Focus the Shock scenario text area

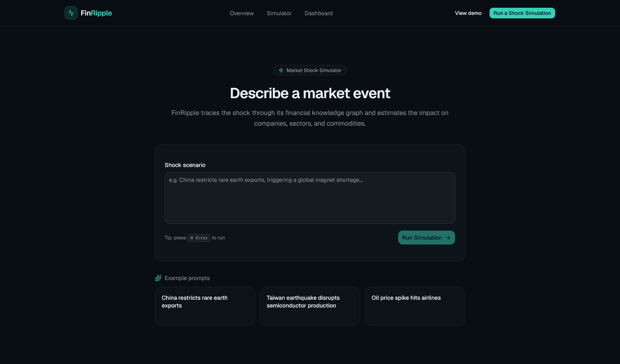click(310, 198)
